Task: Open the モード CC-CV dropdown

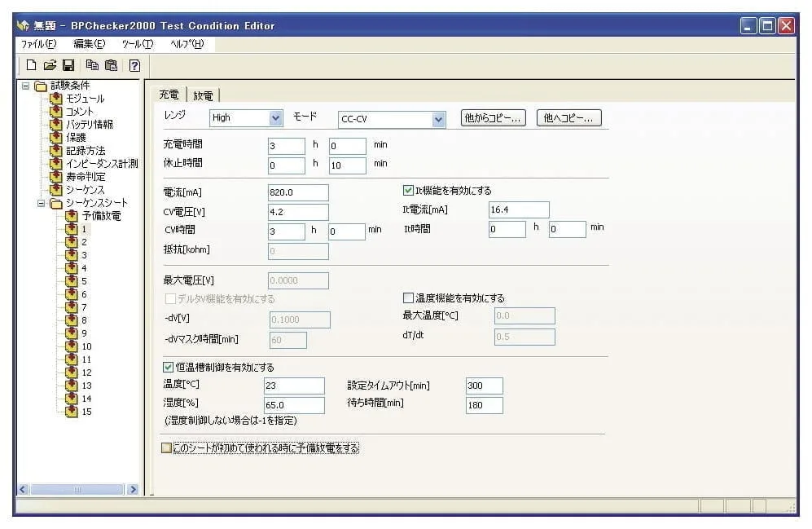Action: 439,120
